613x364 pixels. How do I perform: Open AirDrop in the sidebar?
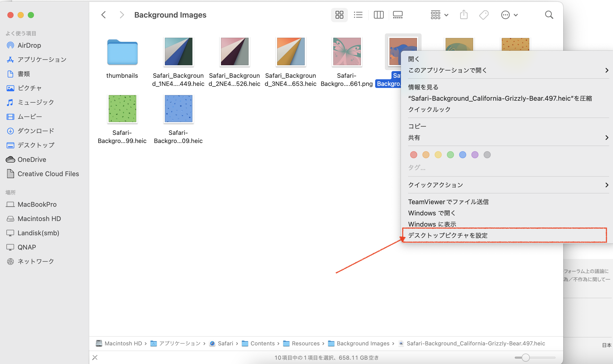(29, 45)
